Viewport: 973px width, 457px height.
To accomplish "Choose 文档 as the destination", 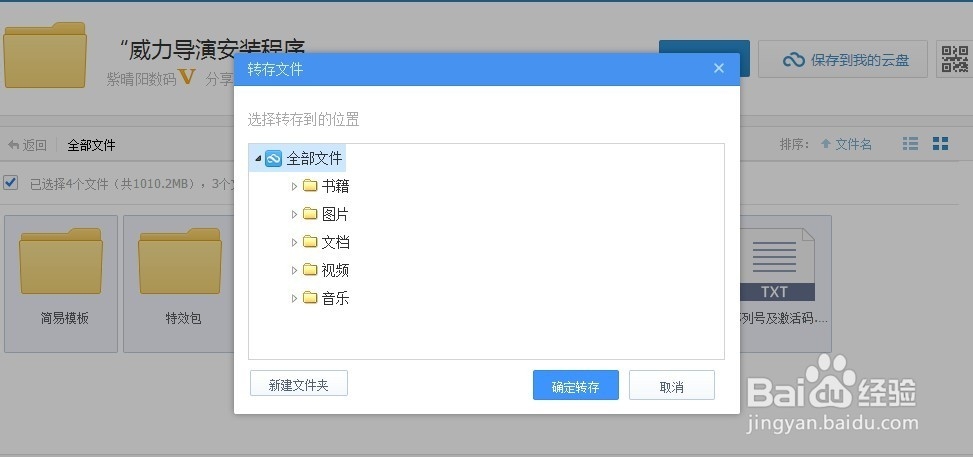I will [335, 242].
